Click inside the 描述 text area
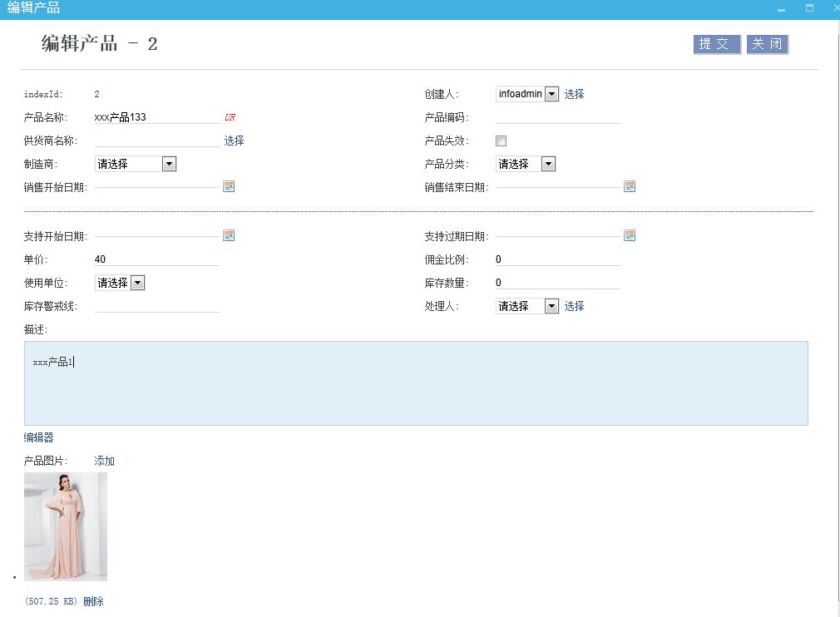The width and height of the screenshot is (840, 617). coord(416,383)
